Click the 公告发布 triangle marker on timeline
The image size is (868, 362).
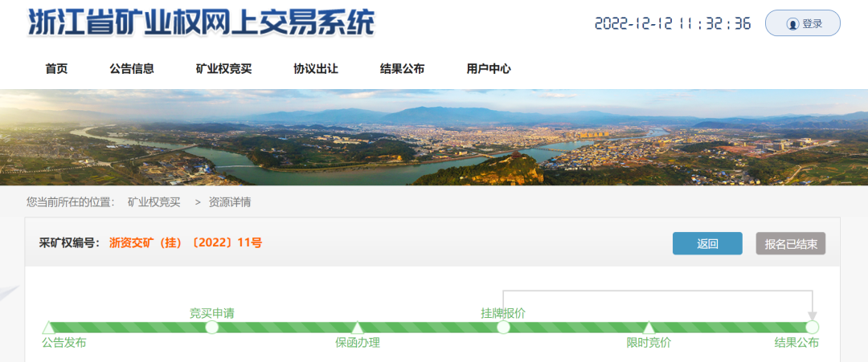coord(48,327)
